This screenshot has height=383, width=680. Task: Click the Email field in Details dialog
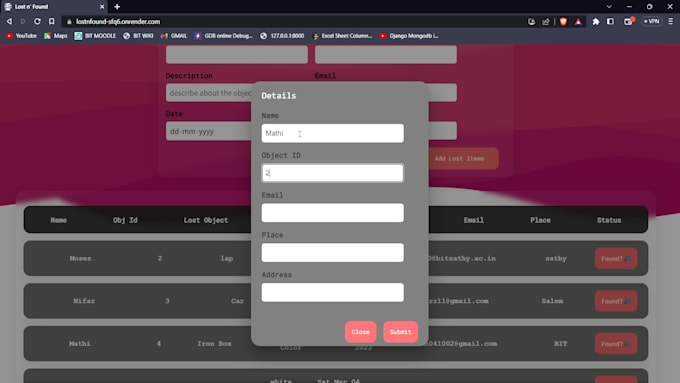tap(333, 213)
